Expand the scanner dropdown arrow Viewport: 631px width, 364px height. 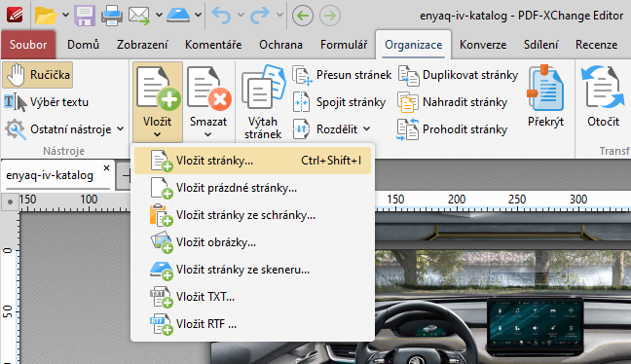coord(198,16)
